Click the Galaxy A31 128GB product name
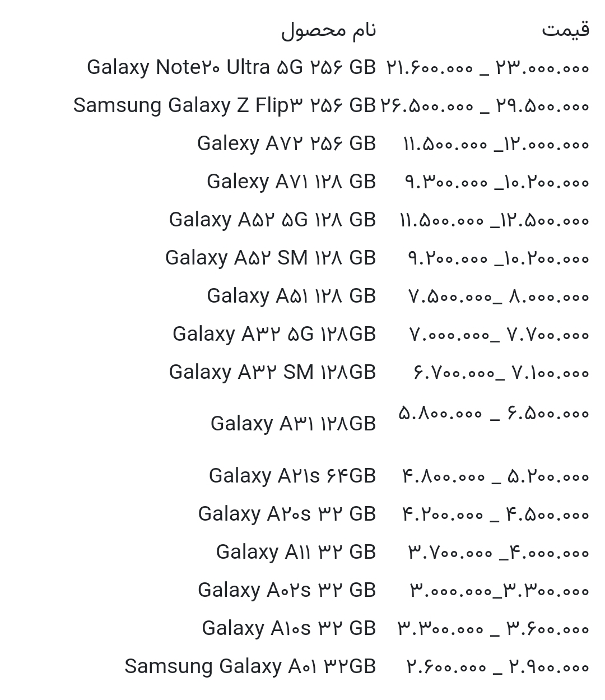This screenshot has height=700, width=605. point(293,424)
